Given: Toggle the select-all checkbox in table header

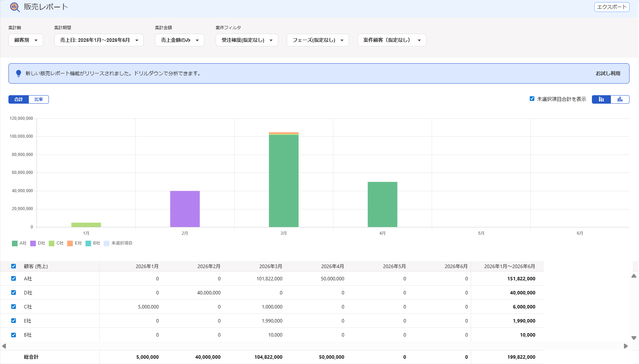Looking at the screenshot, I should 13,266.
